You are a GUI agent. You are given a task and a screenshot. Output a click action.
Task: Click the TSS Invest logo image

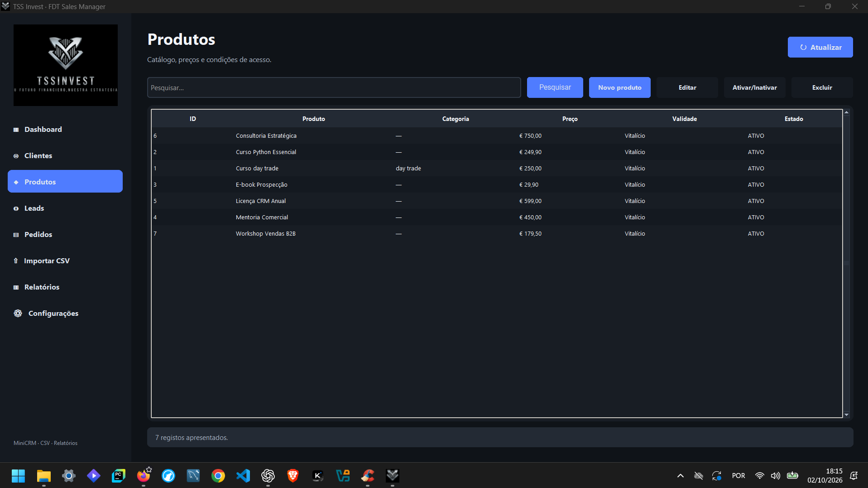pyautogui.click(x=66, y=65)
